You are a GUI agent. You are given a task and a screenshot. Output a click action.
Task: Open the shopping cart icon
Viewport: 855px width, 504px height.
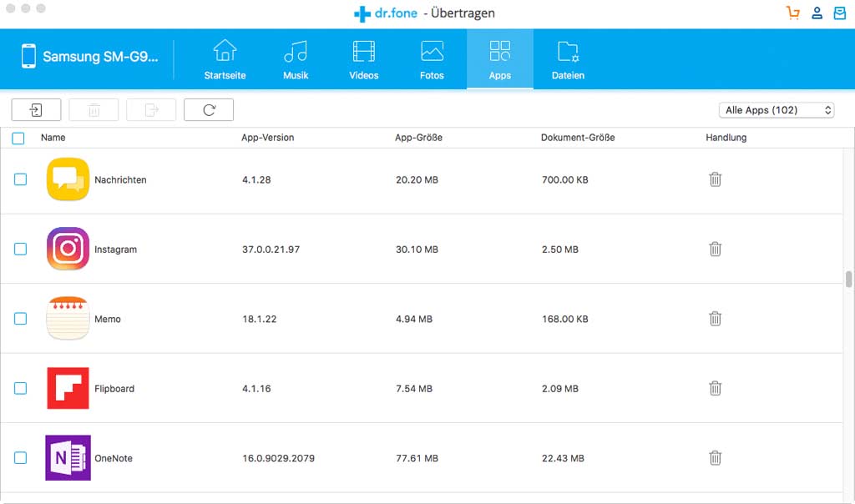792,13
